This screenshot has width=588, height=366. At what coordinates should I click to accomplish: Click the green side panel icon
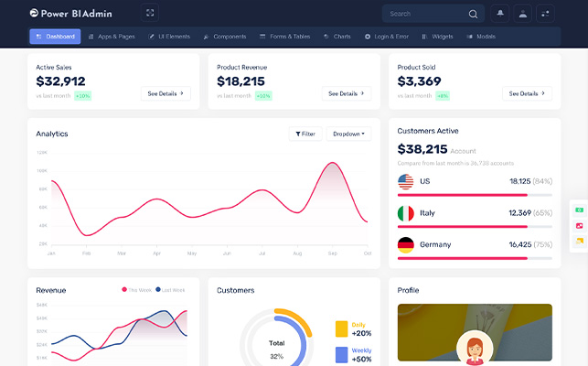[580, 210]
